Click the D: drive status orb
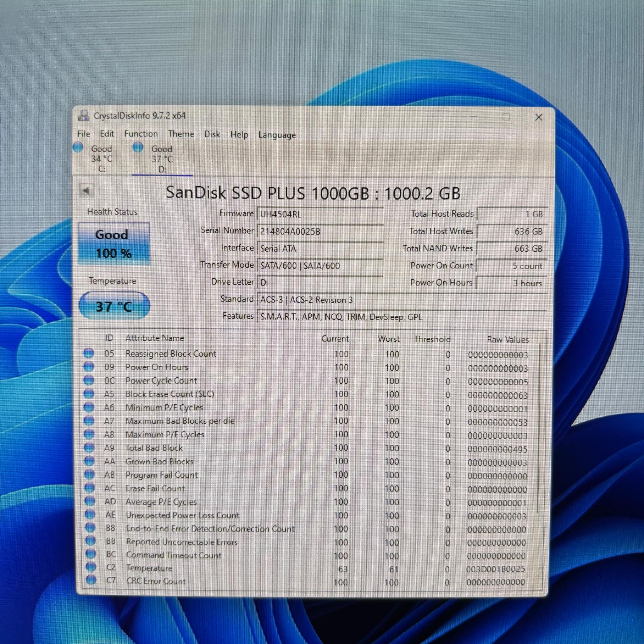This screenshot has height=644, width=644. pyautogui.click(x=138, y=147)
